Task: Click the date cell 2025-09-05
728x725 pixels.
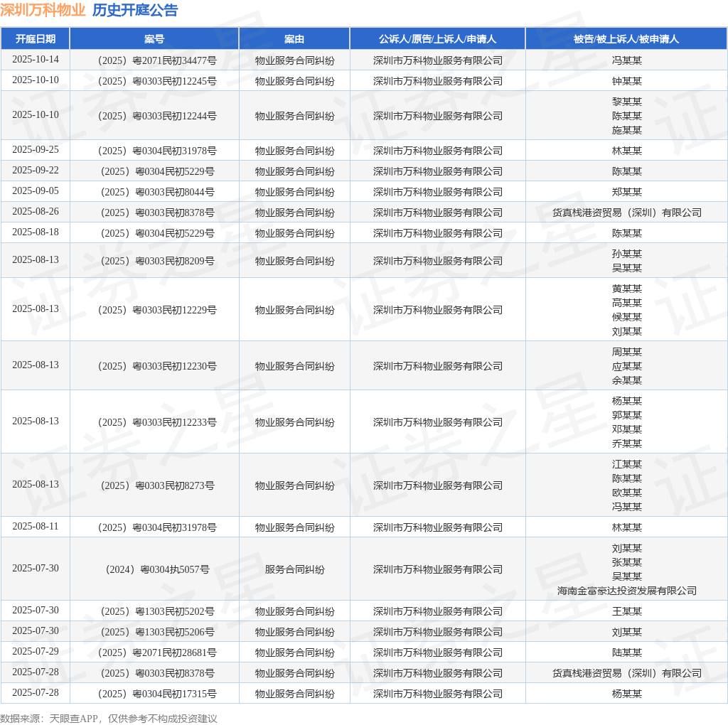Action: tap(36, 190)
